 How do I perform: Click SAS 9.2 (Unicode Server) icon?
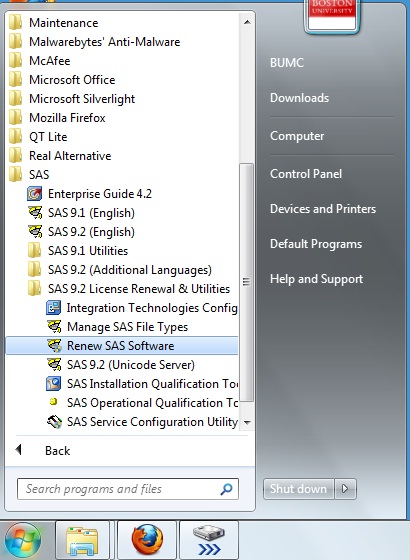[x=54, y=364]
